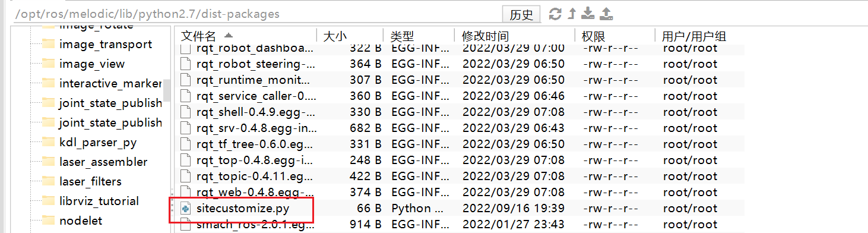Select image_view folder in tree

pos(92,64)
